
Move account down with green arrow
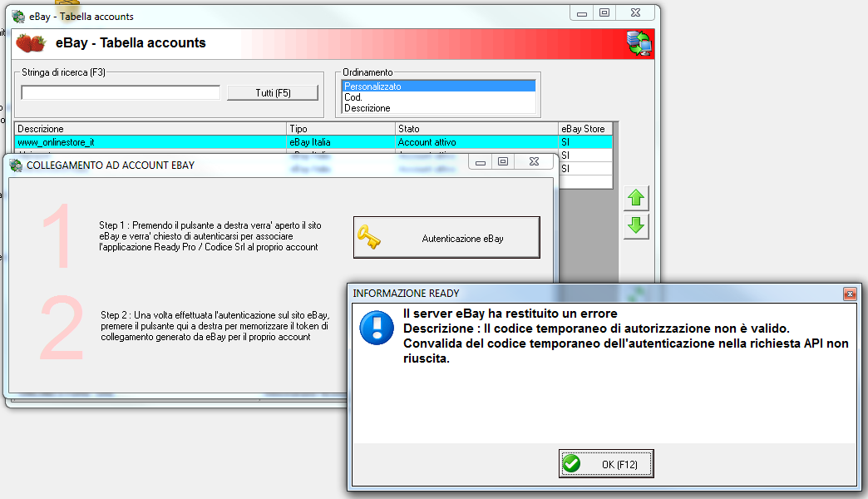(636, 226)
